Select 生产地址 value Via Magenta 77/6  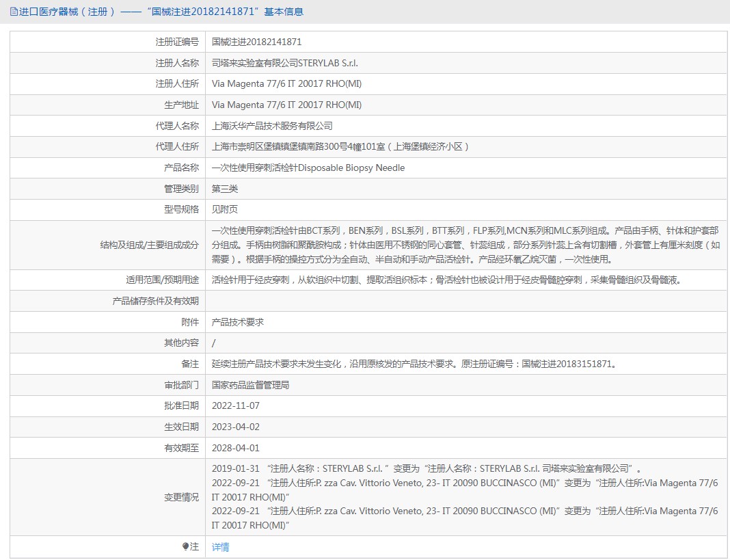[286, 105]
